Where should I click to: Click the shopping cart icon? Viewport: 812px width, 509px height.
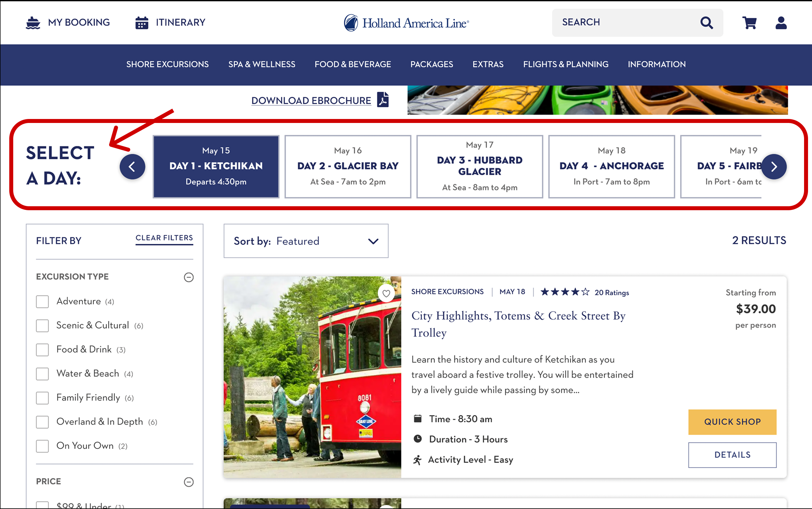point(750,23)
